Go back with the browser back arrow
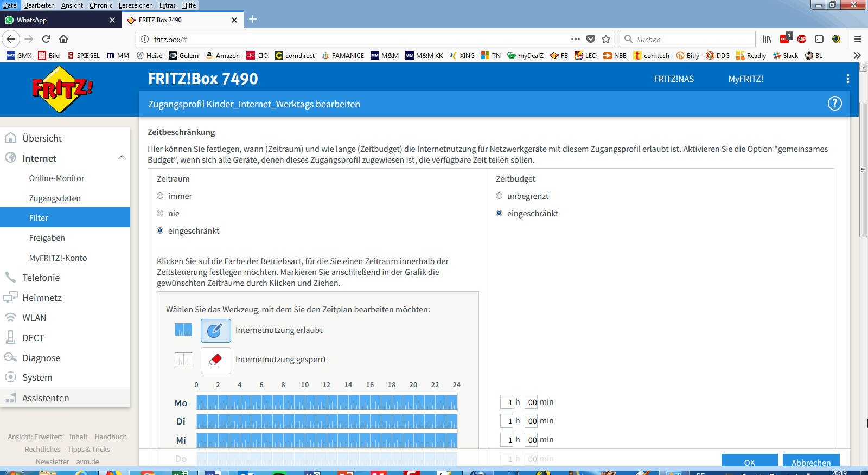Viewport: 868px width, 475px height. pyautogui.click(x=11, y=39)
